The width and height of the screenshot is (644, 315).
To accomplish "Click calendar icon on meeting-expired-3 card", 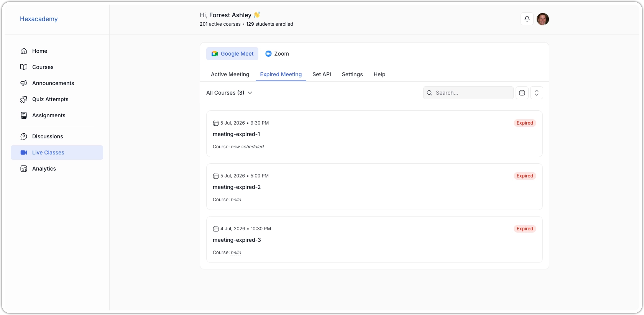I will click(215, 229).
